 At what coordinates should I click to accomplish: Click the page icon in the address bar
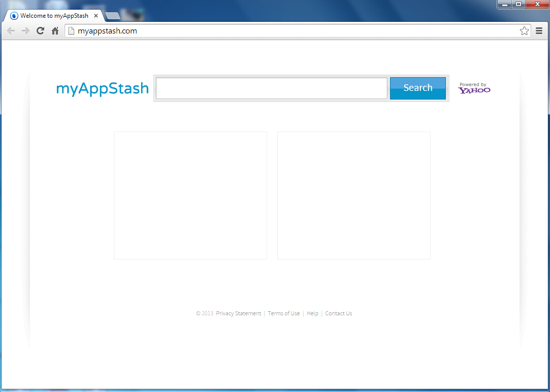(72, 31)
